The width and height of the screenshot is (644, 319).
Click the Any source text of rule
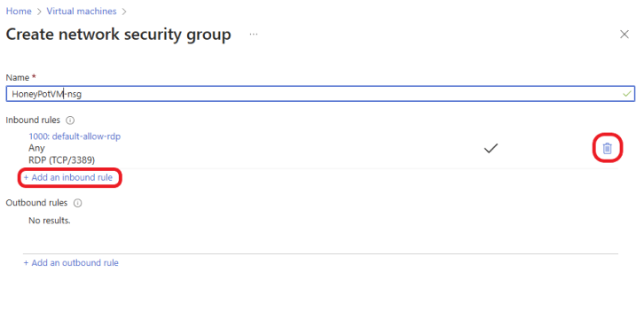[36, 148]
